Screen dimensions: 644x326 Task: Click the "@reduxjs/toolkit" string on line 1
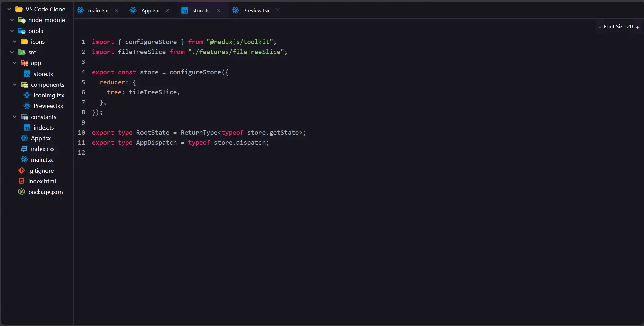(240, 42)
